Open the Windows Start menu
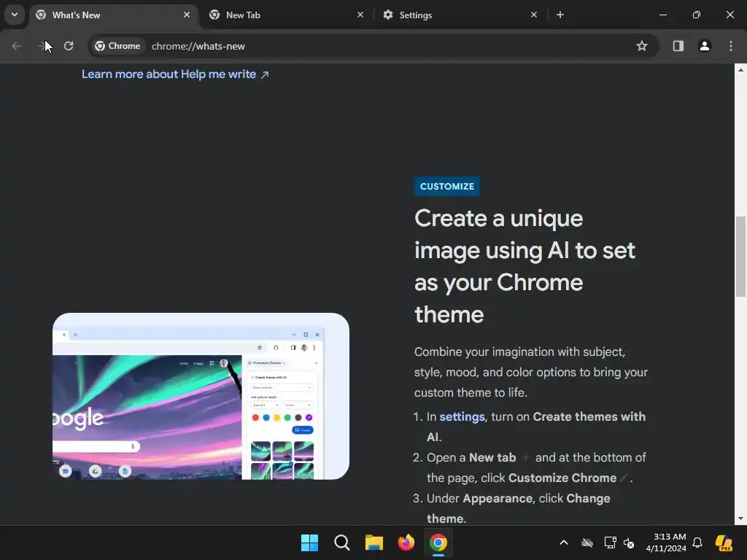Image resolution: width=747 pixels, height=560 pixels. pos(309,542)
